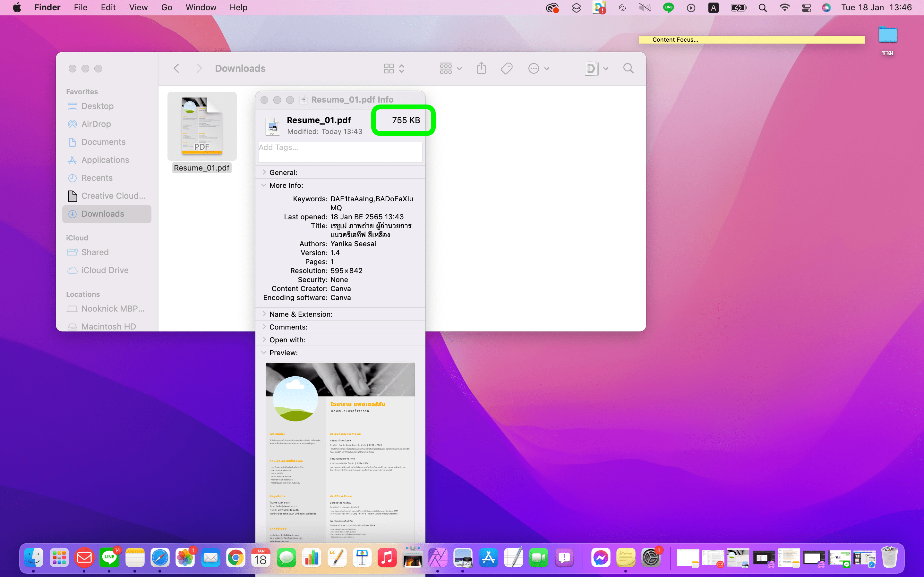
Task: Open the View menu
Action: (138, 8)
